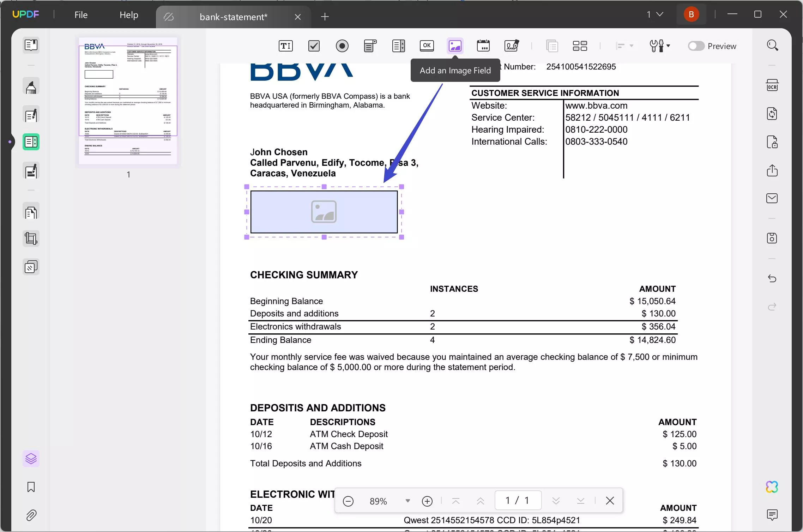This screenshot has height=532, width=803.
Task: Go to the last page arrow
Action: tap(581, 501)
